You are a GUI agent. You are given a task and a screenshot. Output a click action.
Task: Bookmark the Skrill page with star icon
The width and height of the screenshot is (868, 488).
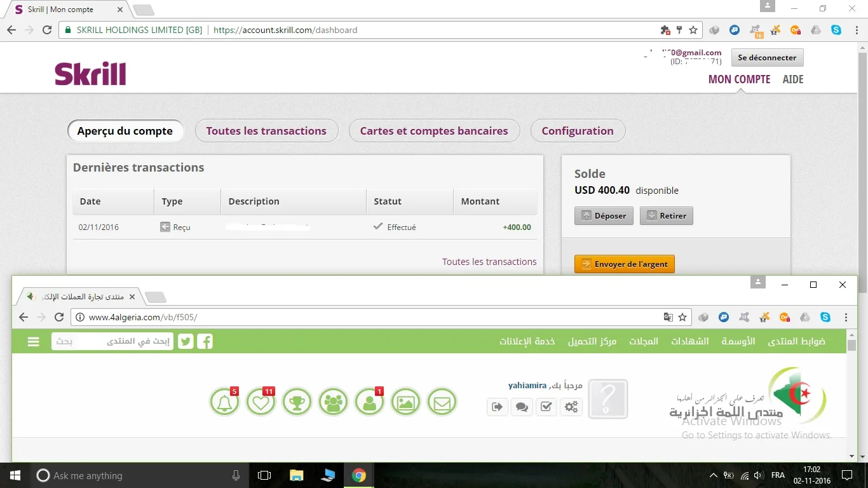(693, 30)
